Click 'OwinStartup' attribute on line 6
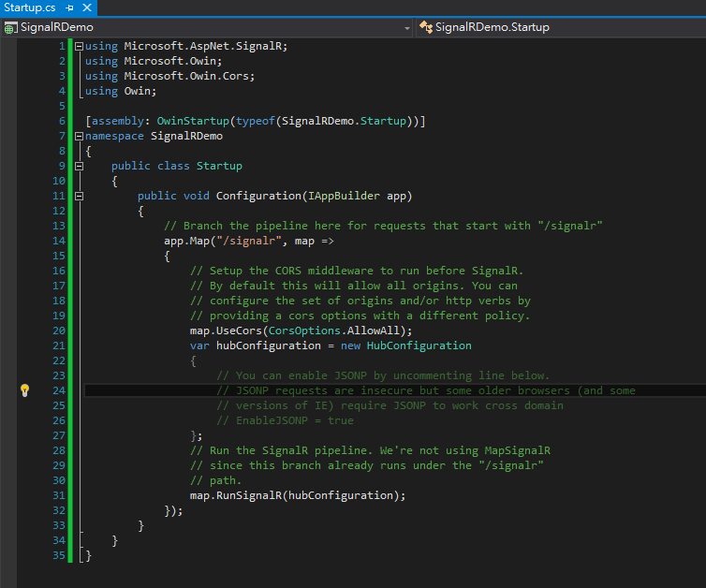The width and height of the screenshot is (706, 588). tap(193, 121)
